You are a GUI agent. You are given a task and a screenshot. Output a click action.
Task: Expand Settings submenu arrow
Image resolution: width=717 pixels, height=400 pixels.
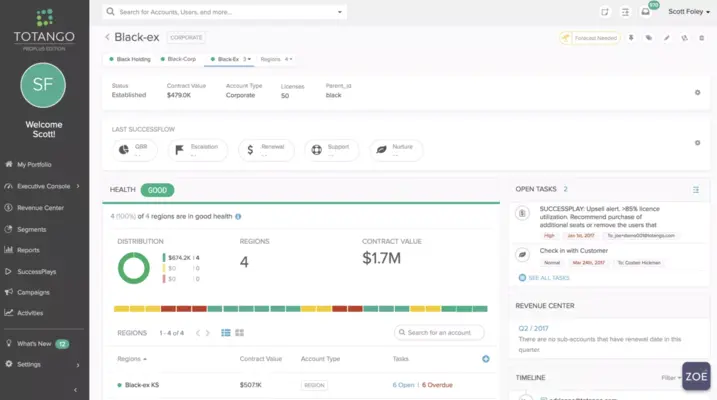[78, 365]
